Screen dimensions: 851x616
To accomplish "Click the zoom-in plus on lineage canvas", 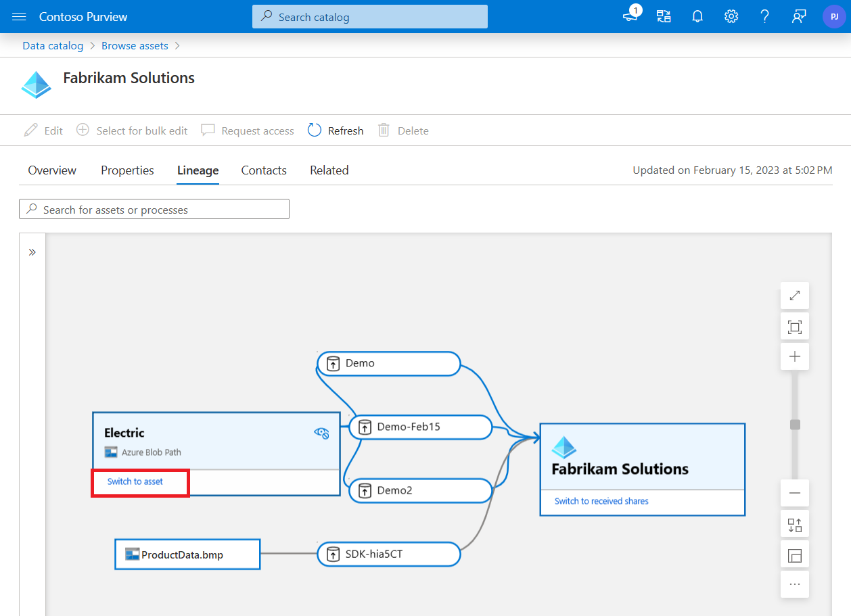I will click(794, 356).
